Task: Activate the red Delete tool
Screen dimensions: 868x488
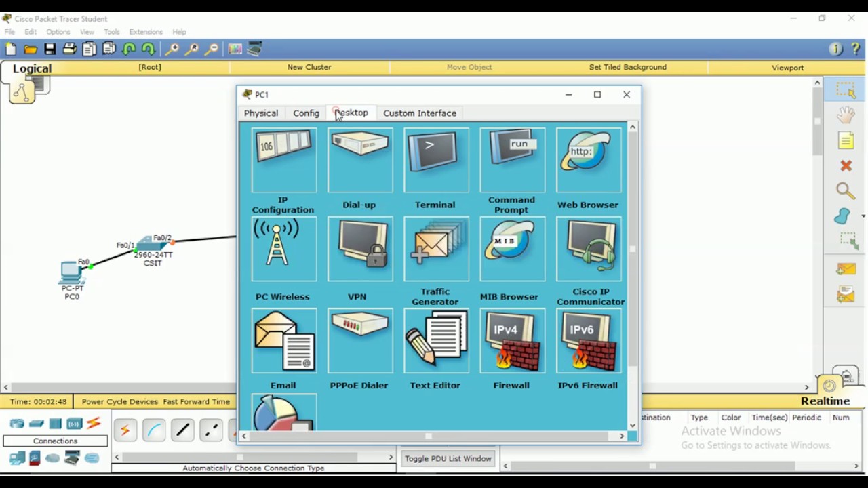Action: point(846,165)
